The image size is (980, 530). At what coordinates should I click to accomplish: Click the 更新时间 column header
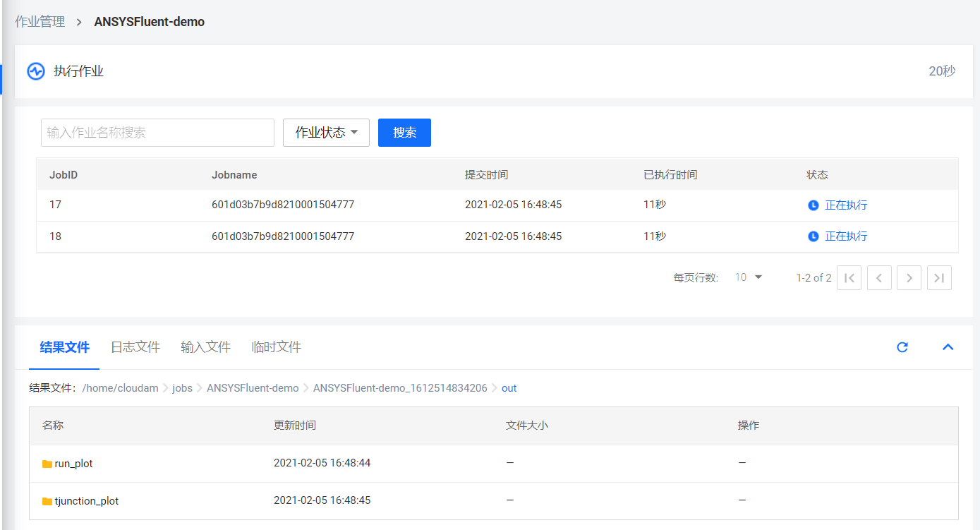(x=295, y=426)
